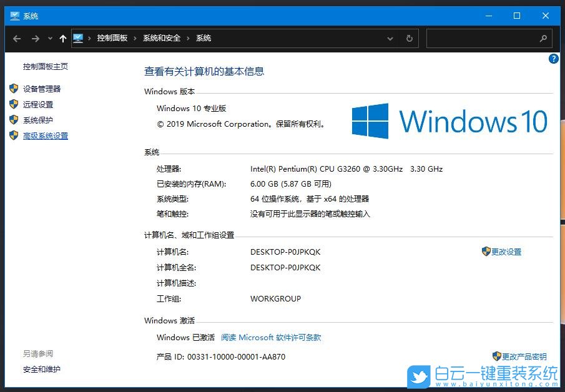The height and width of the screenshot is (392, 565).
Task: Click the 更改设置 link
Action: click(506, 252)
